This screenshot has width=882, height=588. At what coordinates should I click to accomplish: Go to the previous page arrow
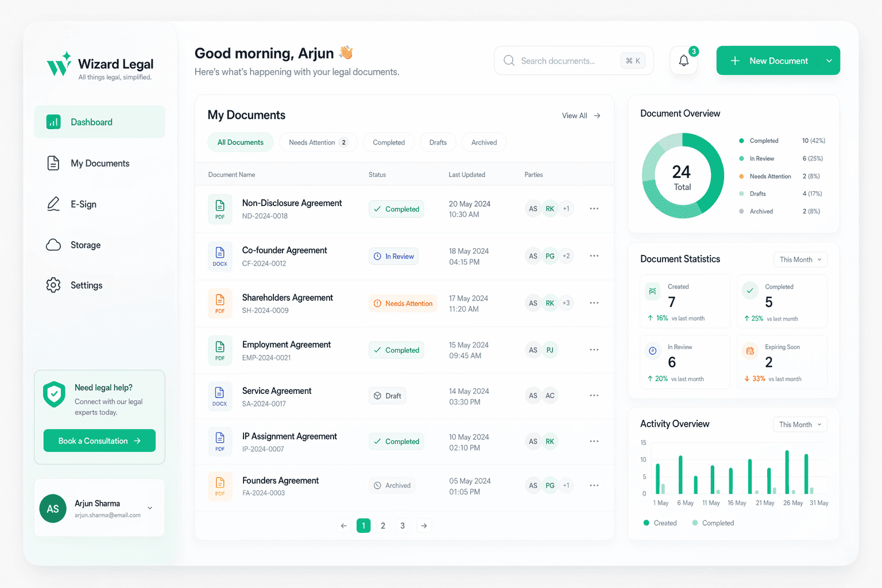(x=344, y=525)
